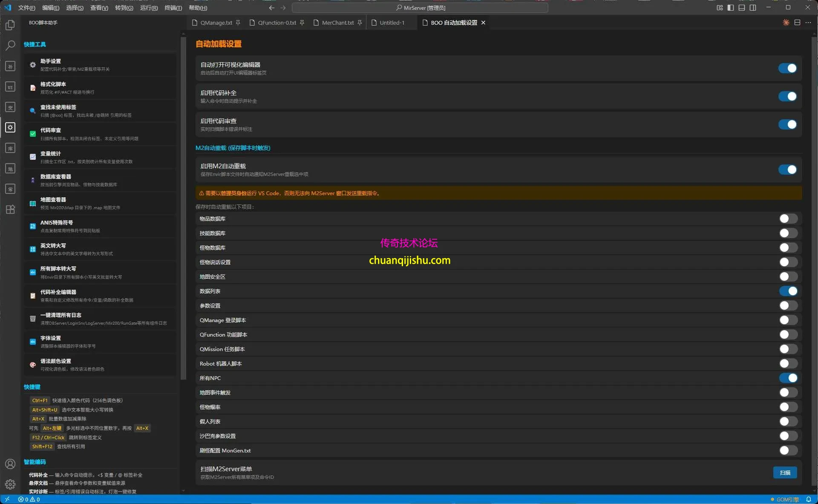Disable 数据列表 reload toggle

(788, 291)
